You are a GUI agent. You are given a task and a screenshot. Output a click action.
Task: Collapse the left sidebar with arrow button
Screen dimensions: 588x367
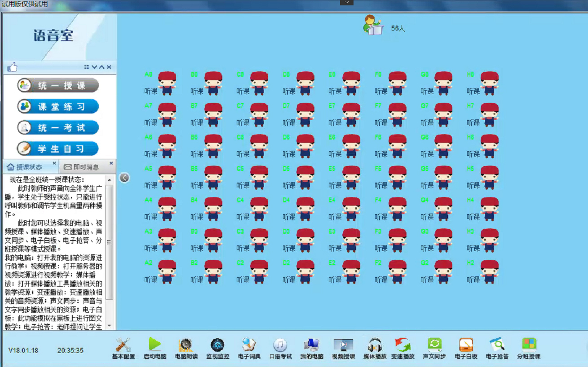(x=124, y=178)
